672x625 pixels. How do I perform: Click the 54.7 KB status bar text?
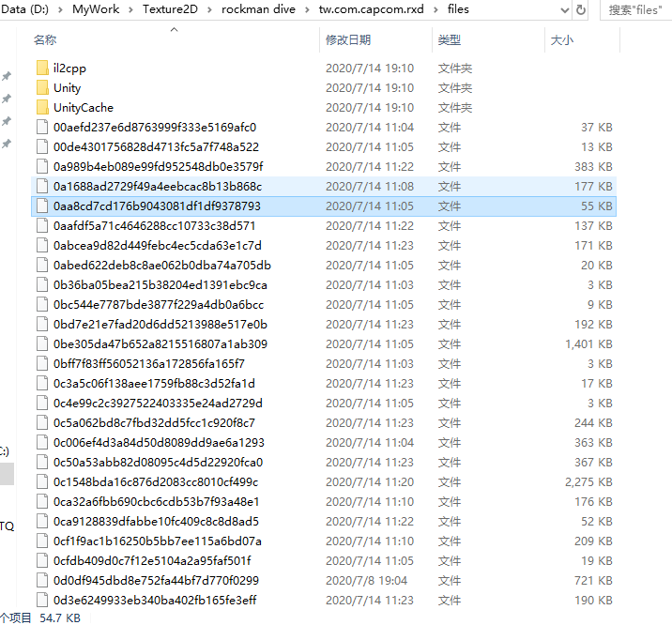(59, 617)
